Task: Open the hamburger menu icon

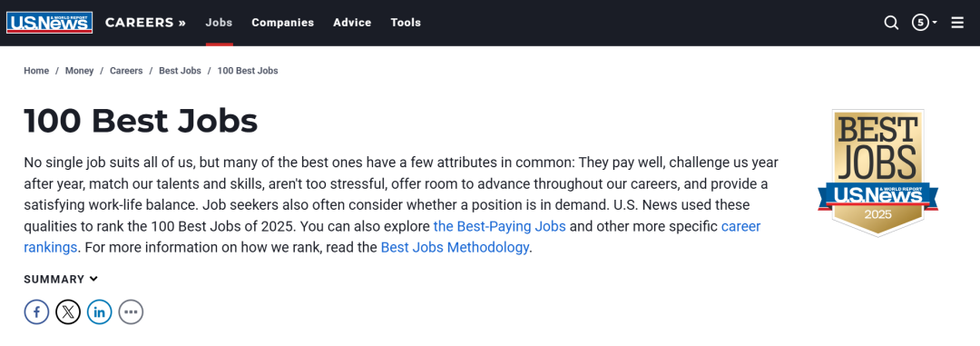Action: point(957,23)
